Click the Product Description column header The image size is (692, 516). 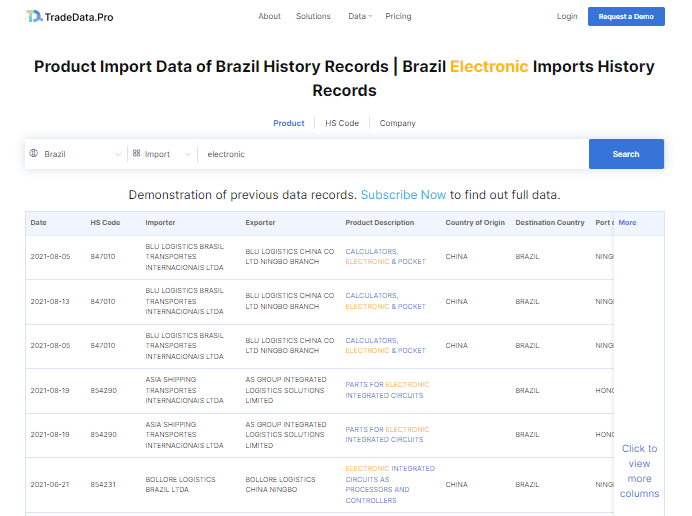[x=380, y=222]
